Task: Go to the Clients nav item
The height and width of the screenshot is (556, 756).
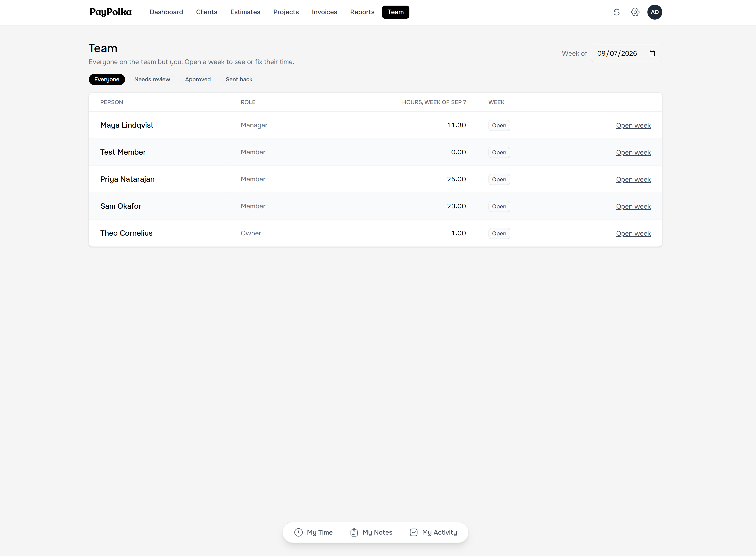Action: 207,12
